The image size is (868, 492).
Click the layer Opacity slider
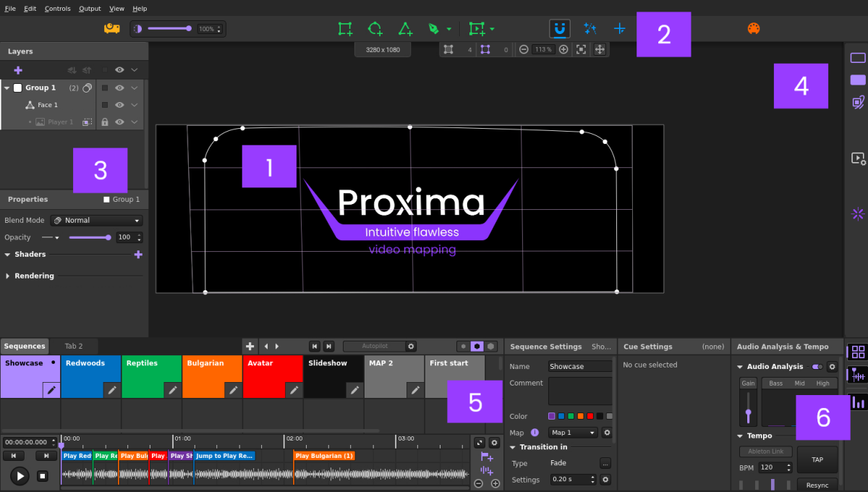point(90,237)
